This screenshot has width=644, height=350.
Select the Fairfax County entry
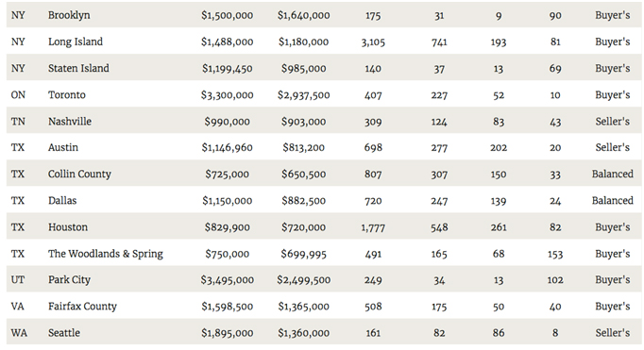coord(82,307)
